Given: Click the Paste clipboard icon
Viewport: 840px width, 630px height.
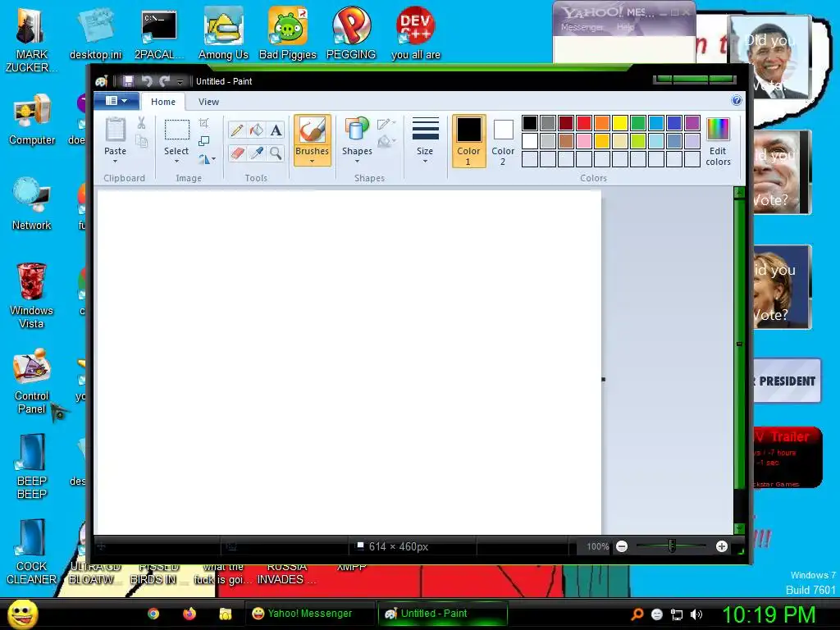Looking at the screenshot, I should [115, 130].
